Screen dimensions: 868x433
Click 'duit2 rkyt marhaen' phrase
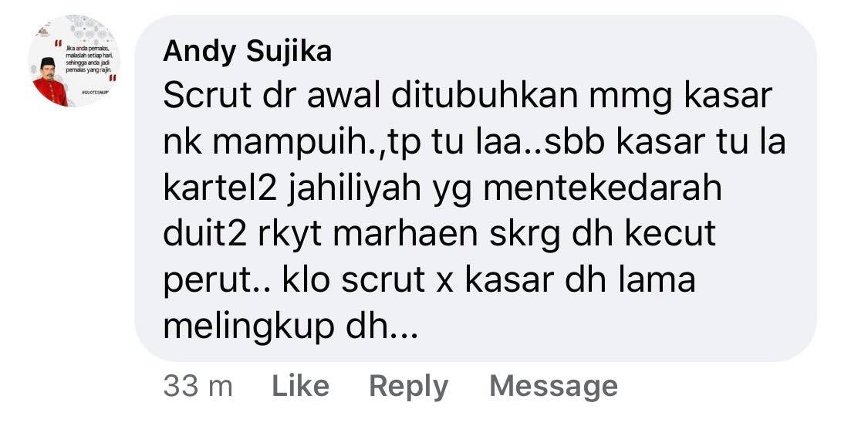pyautogui.click(x=320, y=235)
